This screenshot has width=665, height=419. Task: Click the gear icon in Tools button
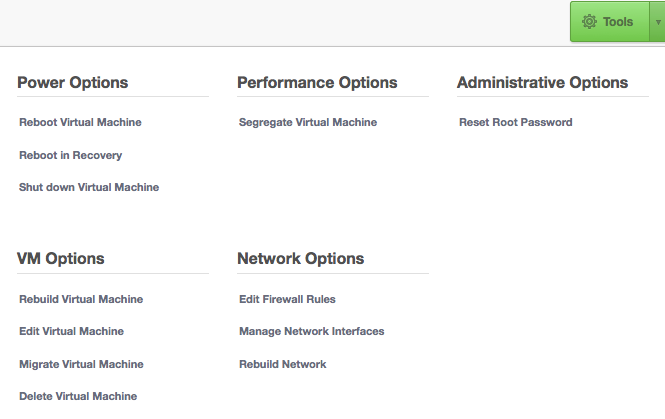click(589, 21)
